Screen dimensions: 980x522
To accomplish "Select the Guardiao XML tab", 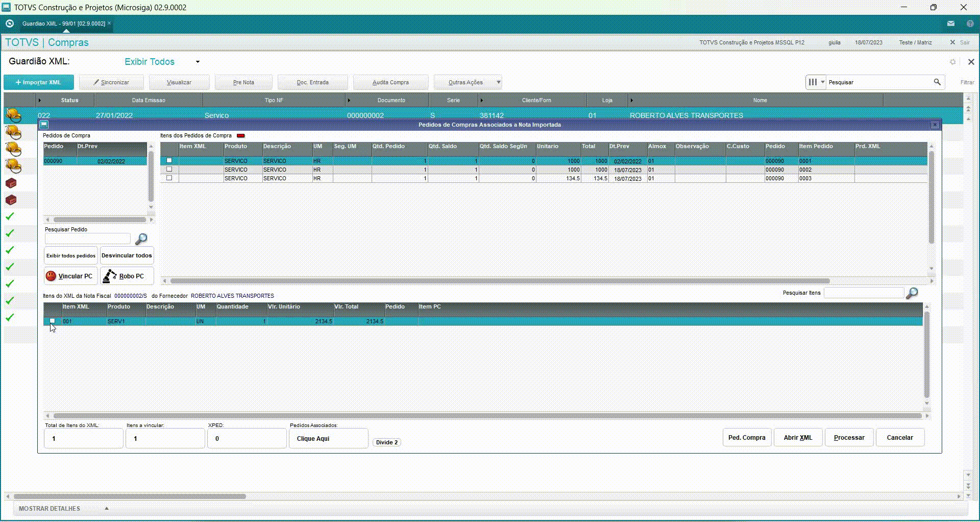I will click(63, 23).
